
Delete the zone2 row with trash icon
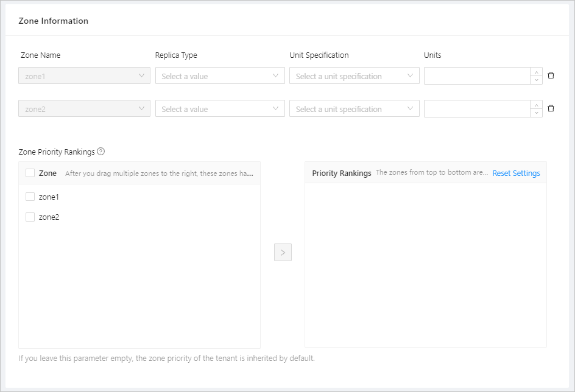[x=551, y=108]
